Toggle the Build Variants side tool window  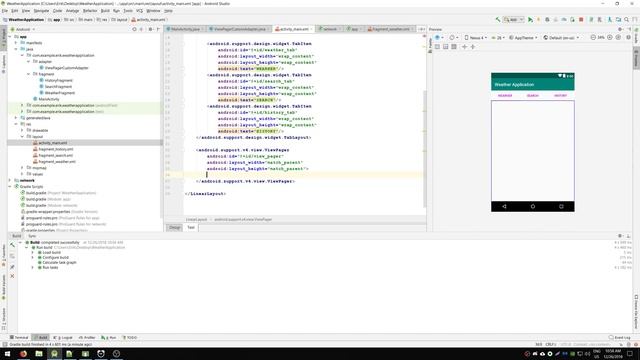4,287
